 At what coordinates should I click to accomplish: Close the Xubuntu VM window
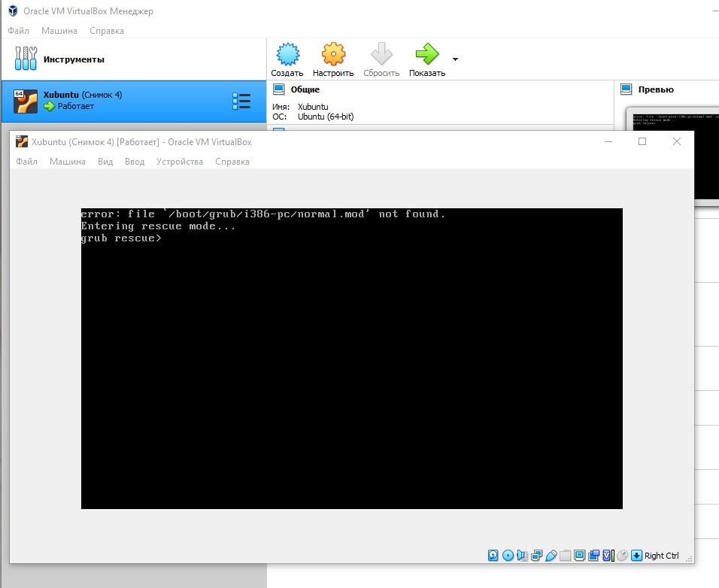(x=677, y=141)
